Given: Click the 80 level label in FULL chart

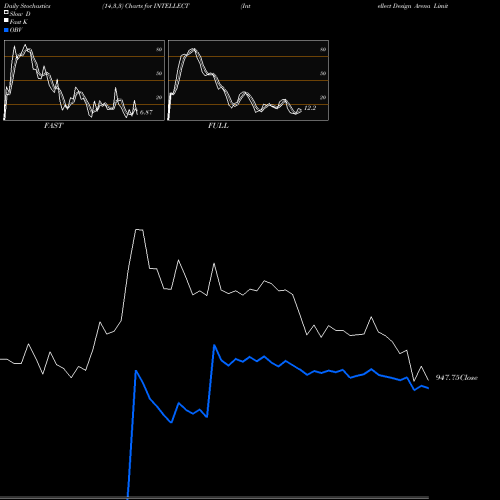Looking at the screenshot, I should 323,49.
